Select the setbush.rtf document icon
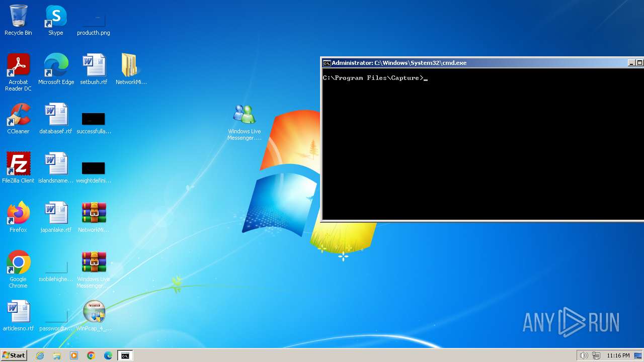Viewport: 644px width, 362px height. 94,69
